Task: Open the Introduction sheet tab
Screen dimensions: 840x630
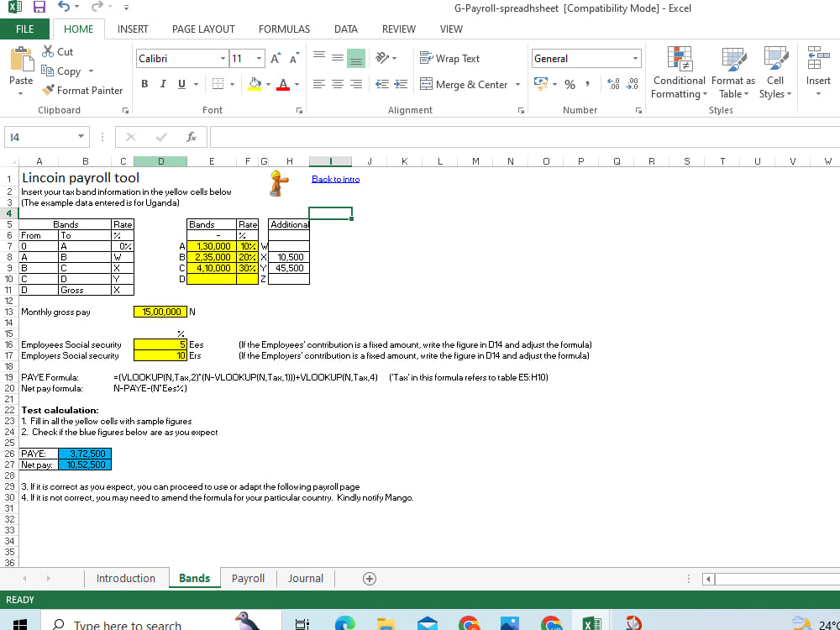Action: pyautogui.click(x=126, y=578)
